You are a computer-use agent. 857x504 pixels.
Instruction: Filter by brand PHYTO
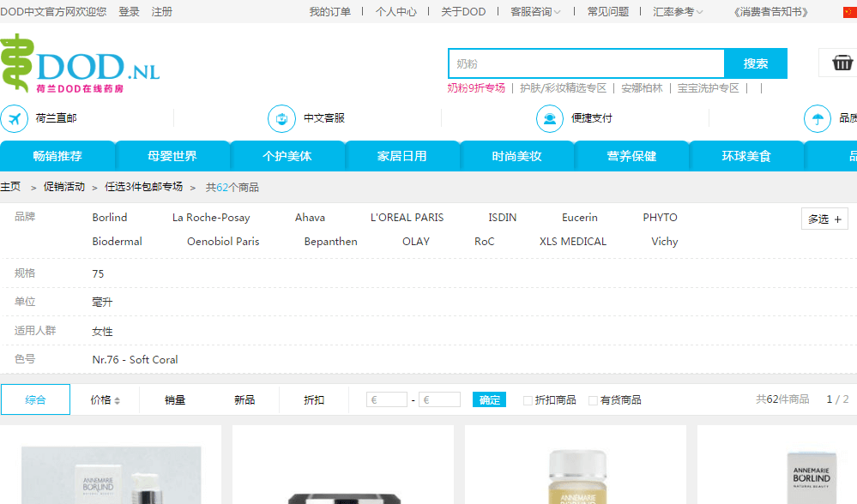660,218
